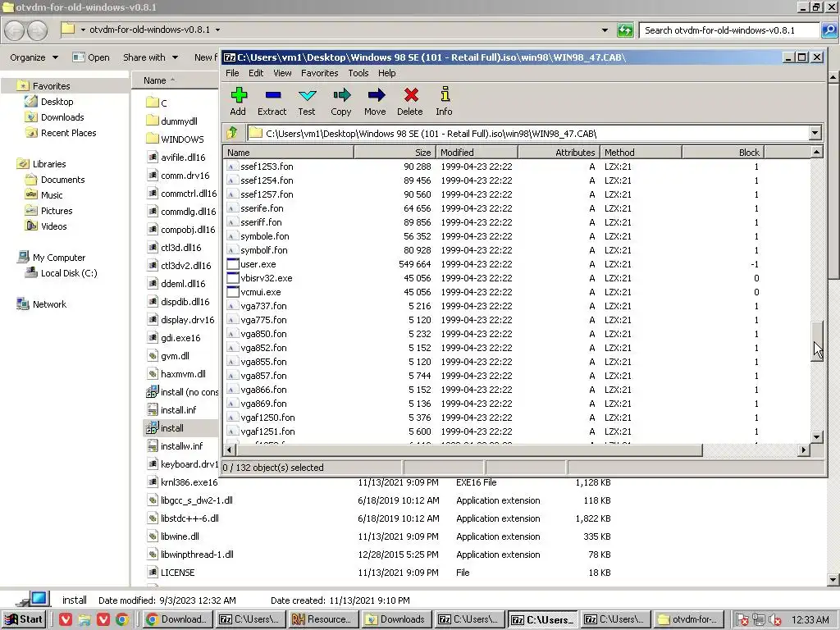This screenshot has width=840, height=630.
Task: Click the Explorer Back navigation arrow
Action: (15, 30)
